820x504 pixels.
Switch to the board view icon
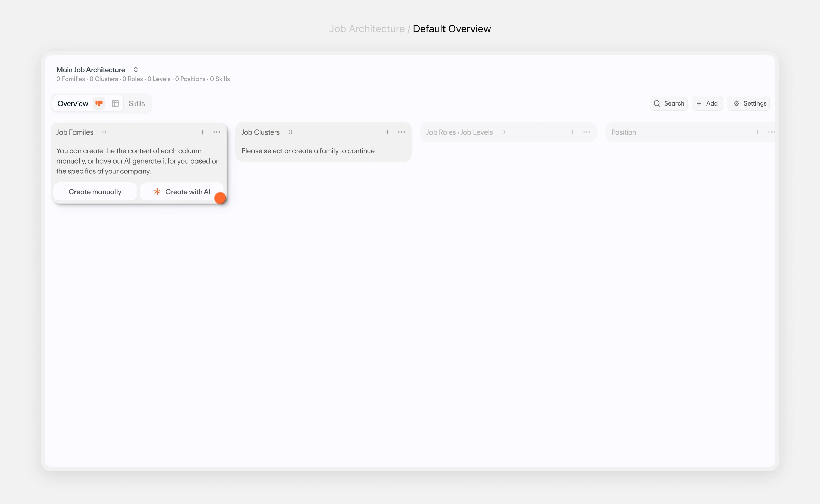pos(99,103)
